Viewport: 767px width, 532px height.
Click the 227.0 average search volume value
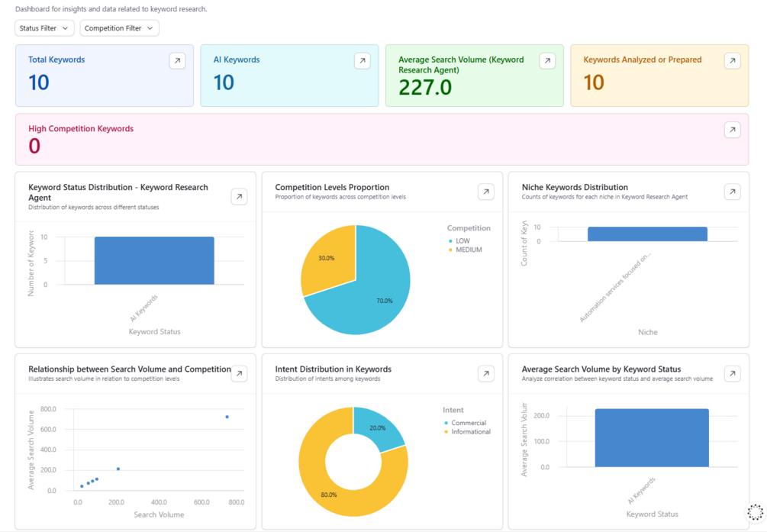(425, 88)
